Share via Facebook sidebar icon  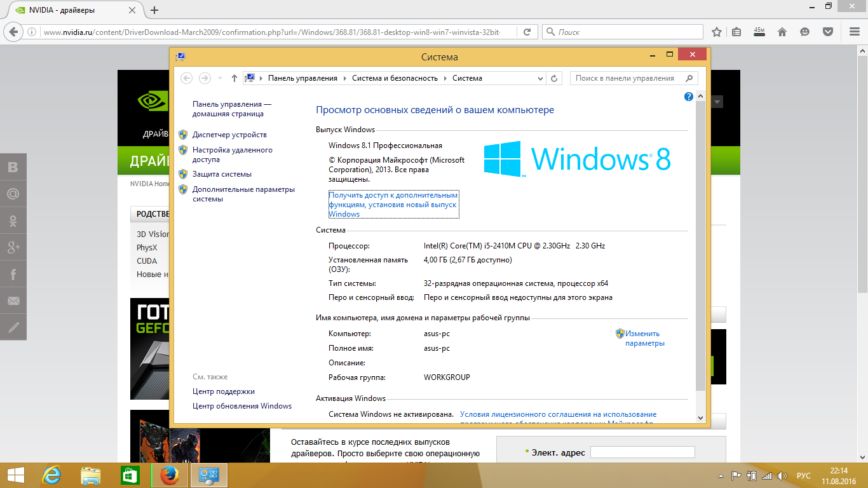[x=13, y=274]
